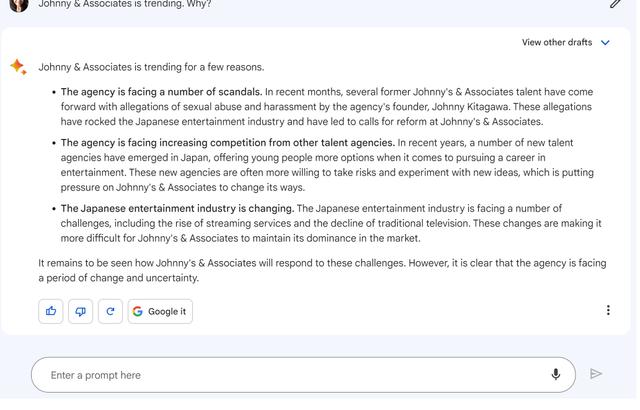640x410 pixels.
Task: Click the microphone icon in prompt box
Action: pos(556,374)
